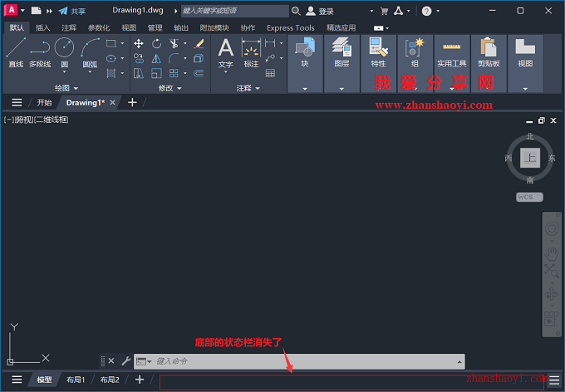Expand the 图层 (Layers) panel dropdown
565x392 pixels.
[341, 89]
